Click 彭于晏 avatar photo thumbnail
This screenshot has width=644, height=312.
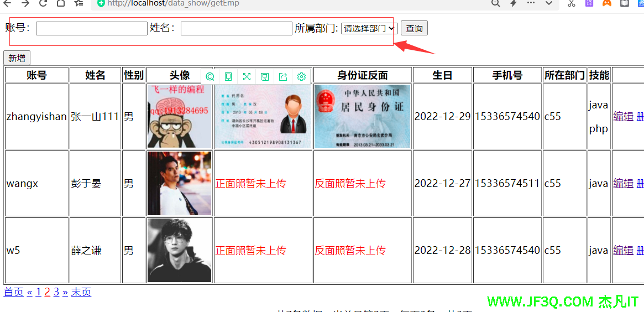click(x=179, y=183)
